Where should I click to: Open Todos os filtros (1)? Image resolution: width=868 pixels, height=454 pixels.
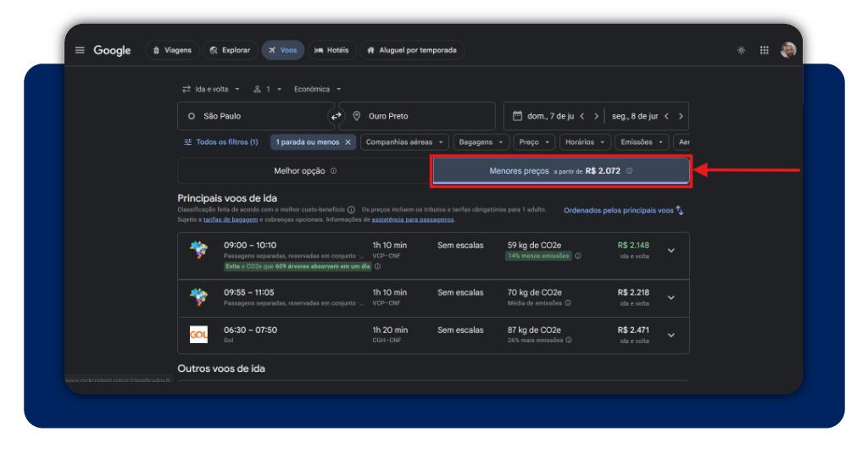pyautogui.click(x=221, y=142)
